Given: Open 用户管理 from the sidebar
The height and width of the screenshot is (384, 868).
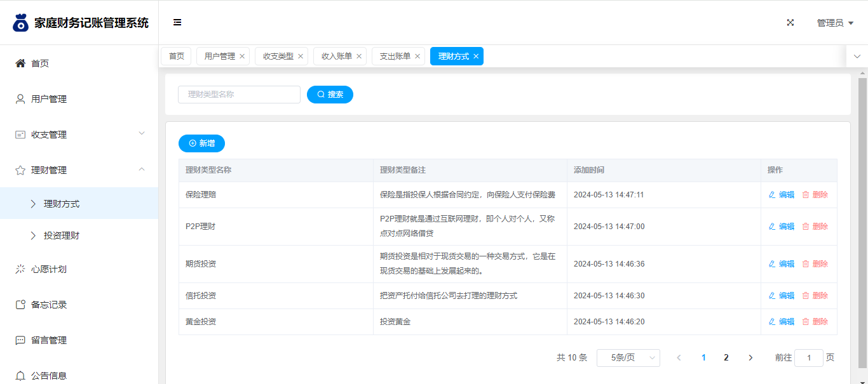Looking at the screenshot, I should pyautogui.click(x=49, y=99).
